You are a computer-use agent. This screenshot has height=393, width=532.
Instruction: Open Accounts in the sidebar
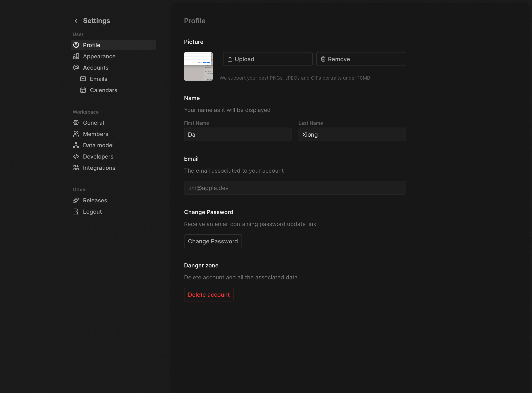pyautogui.click(x=113, y=68)
